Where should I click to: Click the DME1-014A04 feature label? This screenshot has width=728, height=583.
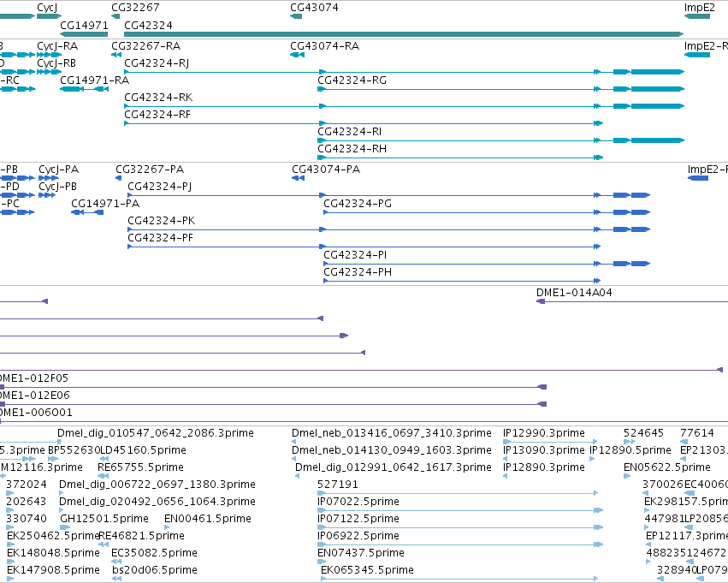pos(574,293)
